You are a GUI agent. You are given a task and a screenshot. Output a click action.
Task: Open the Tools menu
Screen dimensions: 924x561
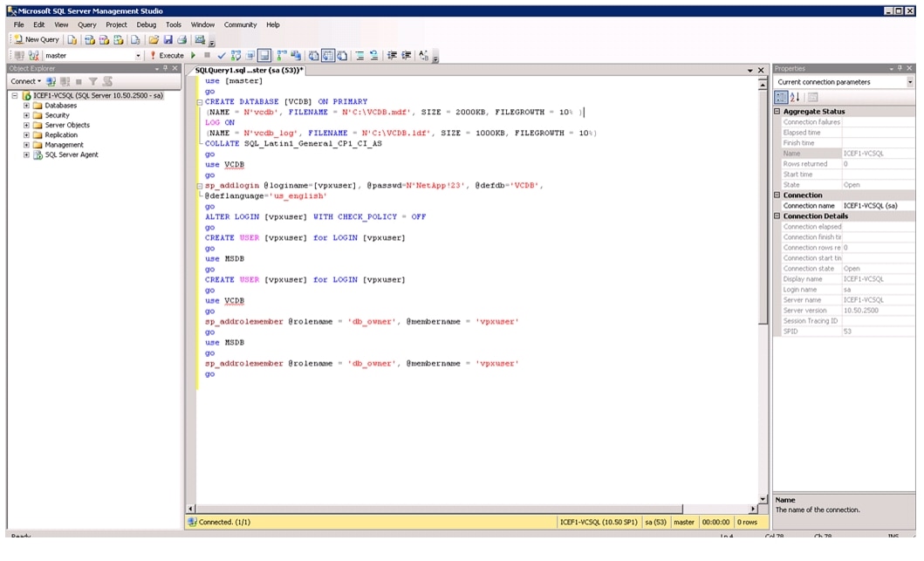(x=174, y=24)
